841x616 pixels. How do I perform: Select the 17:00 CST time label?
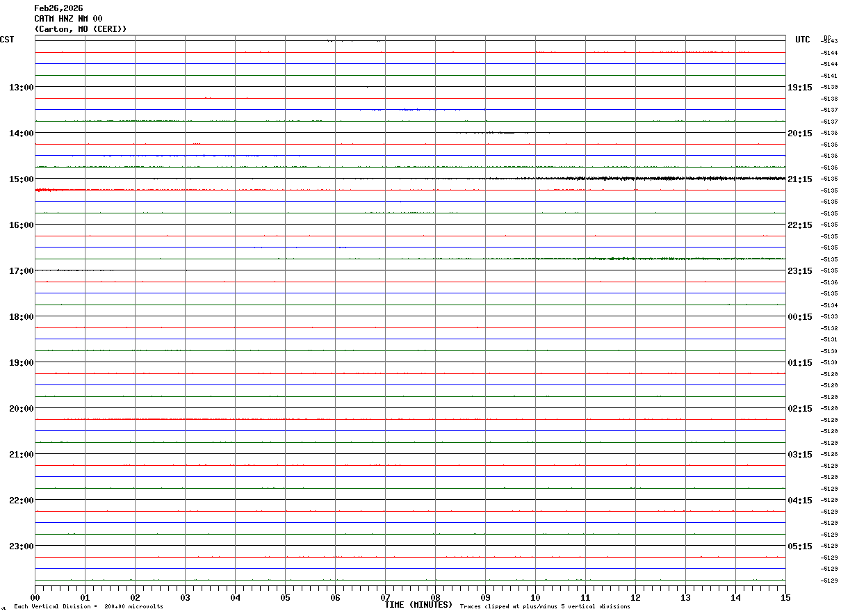[22, 271]
